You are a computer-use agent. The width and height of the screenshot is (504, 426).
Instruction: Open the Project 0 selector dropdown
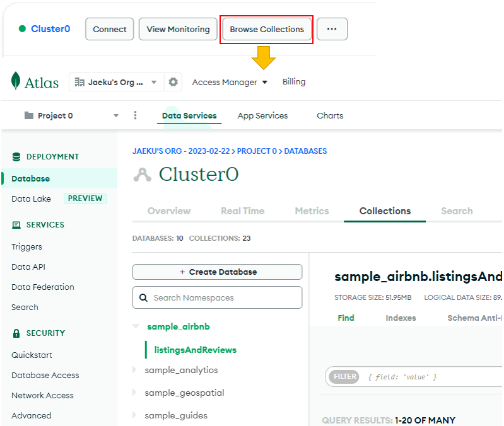click(x=71, y=115)
